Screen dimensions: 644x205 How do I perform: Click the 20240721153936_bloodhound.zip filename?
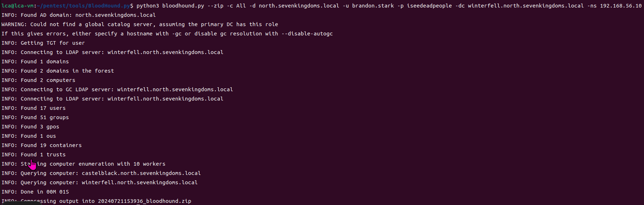pos(144,201)
